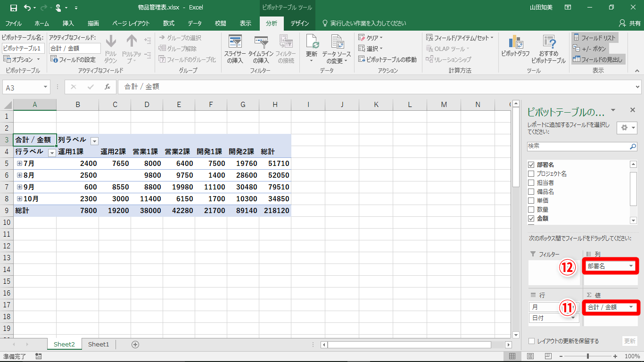Screen dimensions: 644x362
Task: Zoom out with the minus button
Action: (x=561, y=356)
